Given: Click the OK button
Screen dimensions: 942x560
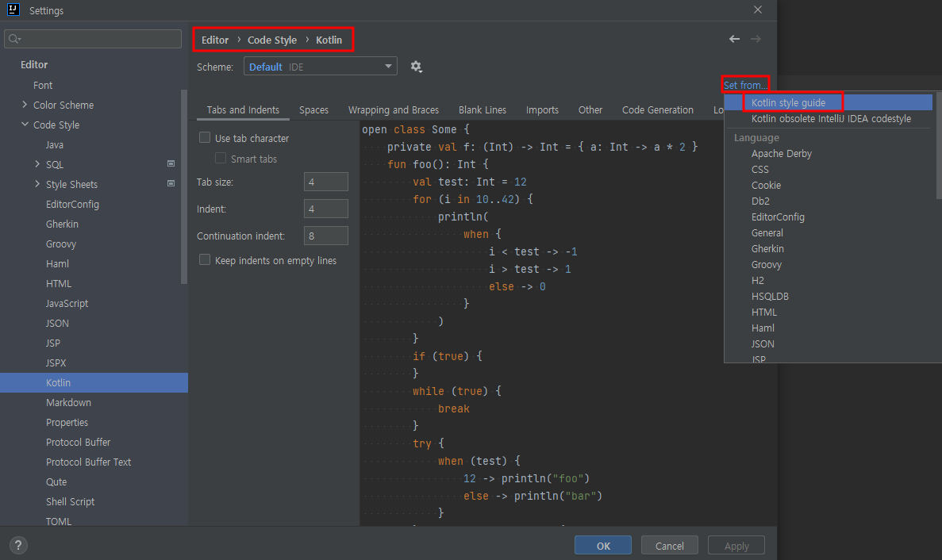Looking at the screenshot, I should click(603, 546).
